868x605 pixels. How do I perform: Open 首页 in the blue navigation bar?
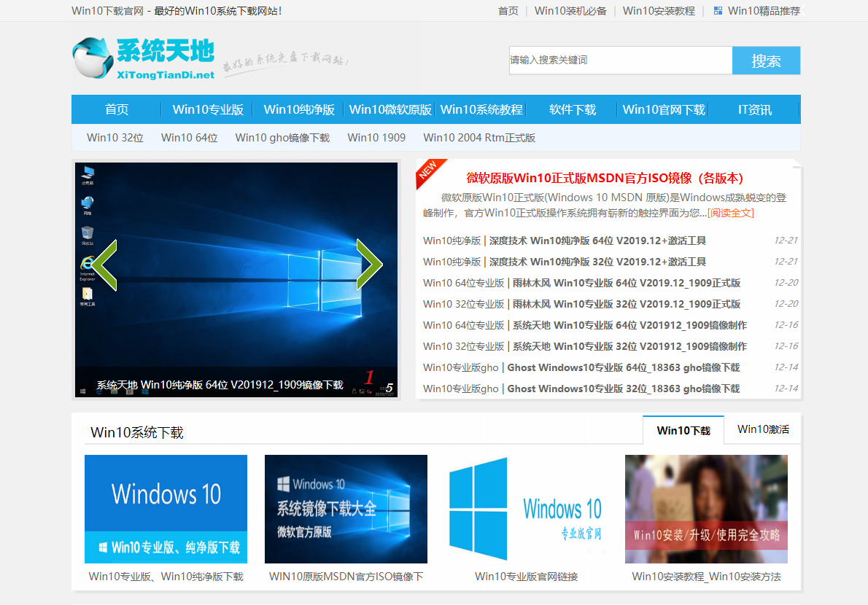click(x=117, y=109)
